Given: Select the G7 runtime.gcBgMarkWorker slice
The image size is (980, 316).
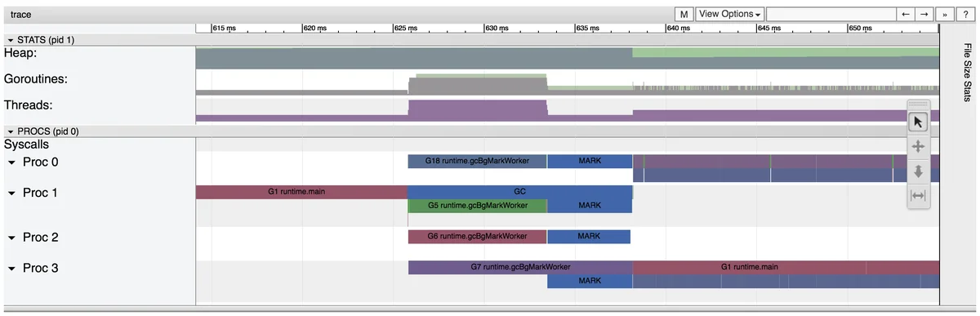Looking at the screenshot, I should pyautogui.click(x=520, y=267).
